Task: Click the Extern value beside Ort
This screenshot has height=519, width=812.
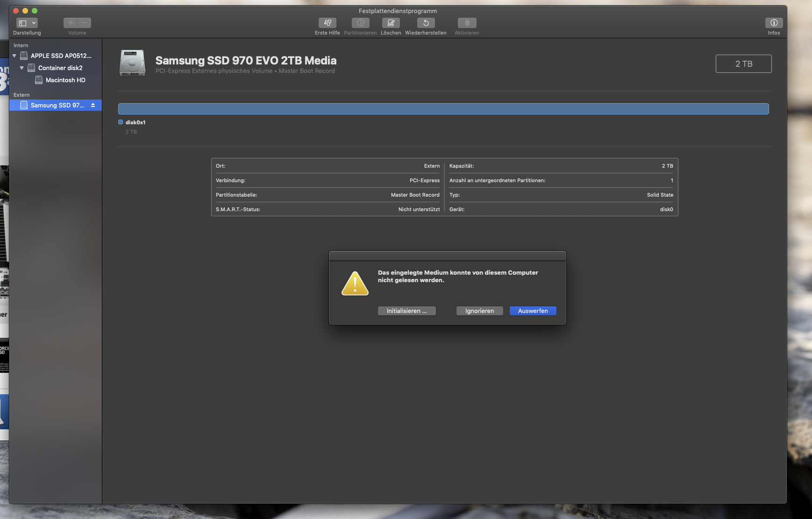Action: 432,166
